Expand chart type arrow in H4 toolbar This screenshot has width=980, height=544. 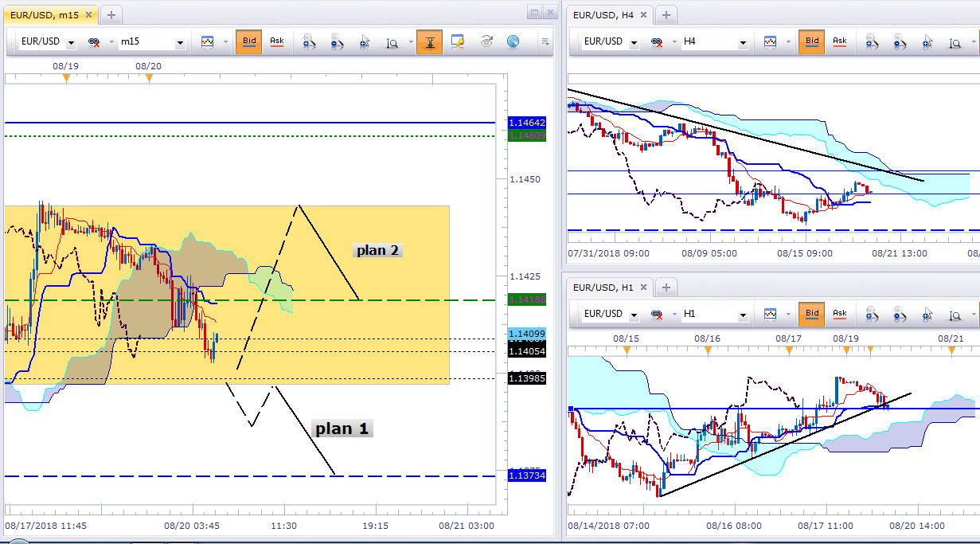pyautogui.click(x=788, y=42)
